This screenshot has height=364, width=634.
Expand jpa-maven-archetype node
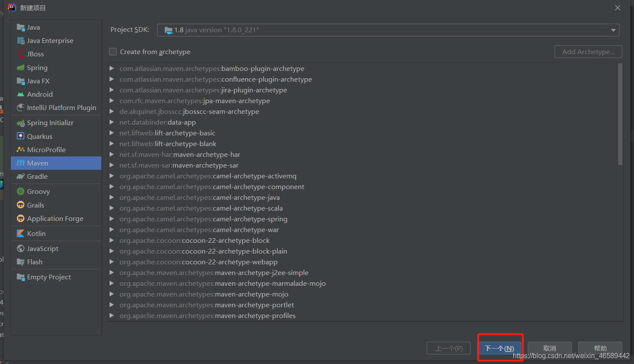click(x=112, y=101)
